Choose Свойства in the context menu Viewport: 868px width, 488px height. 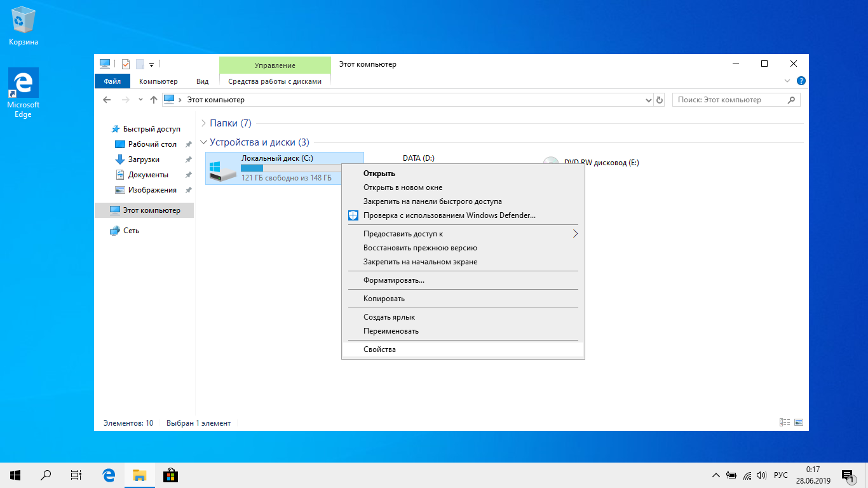pyautogui.click(x=379, y=349)
